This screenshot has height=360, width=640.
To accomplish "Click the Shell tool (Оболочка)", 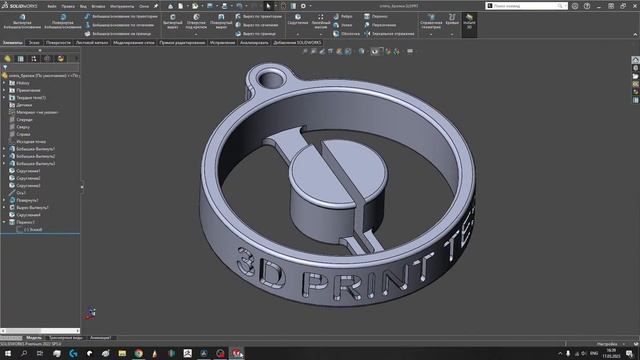I will click(x=346, y=34).
